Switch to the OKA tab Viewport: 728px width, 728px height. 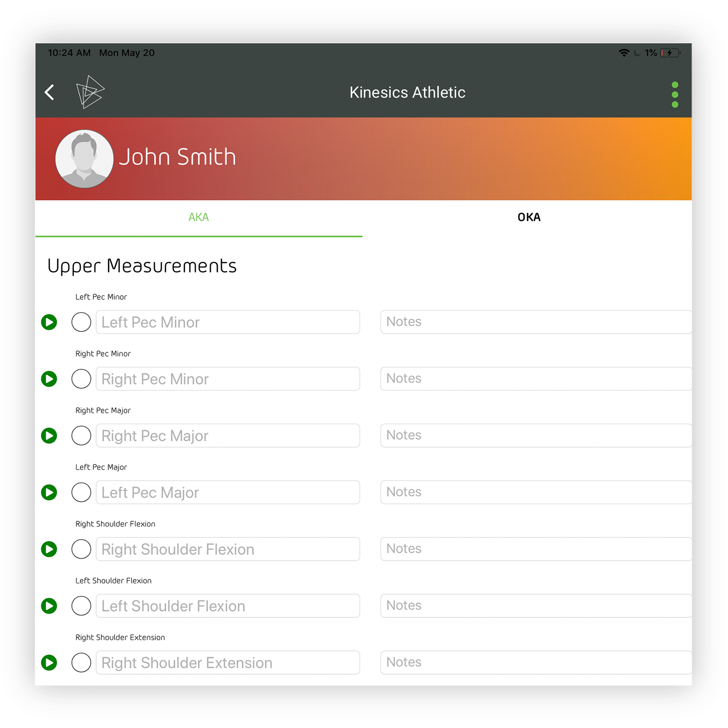click(529, 217)
